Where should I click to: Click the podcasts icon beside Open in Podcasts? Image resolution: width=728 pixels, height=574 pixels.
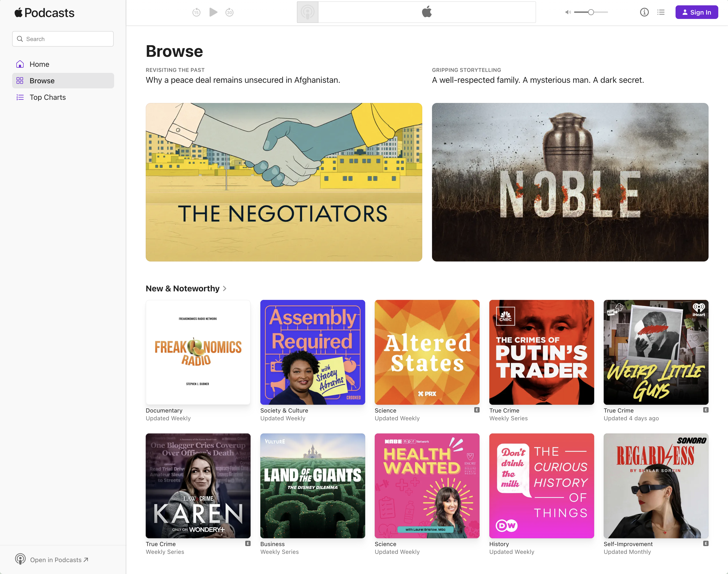pyautogui.click(x=20, y=559)
